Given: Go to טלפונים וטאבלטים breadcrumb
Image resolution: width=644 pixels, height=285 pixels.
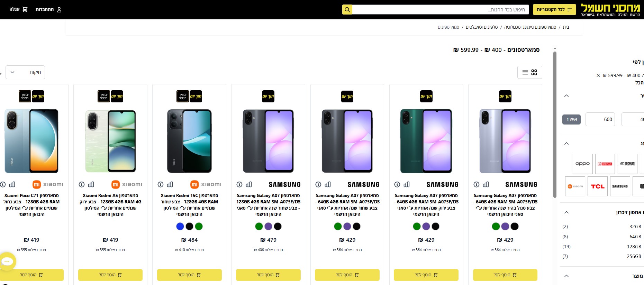Looking at the screenshot, I should click(x=481, y=27).
